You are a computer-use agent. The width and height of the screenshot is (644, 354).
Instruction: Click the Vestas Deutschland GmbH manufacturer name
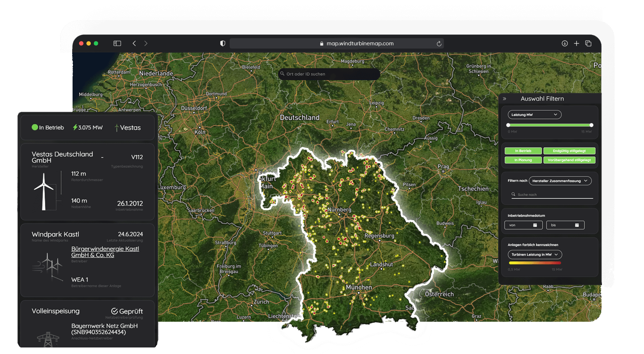pos(62,157)
